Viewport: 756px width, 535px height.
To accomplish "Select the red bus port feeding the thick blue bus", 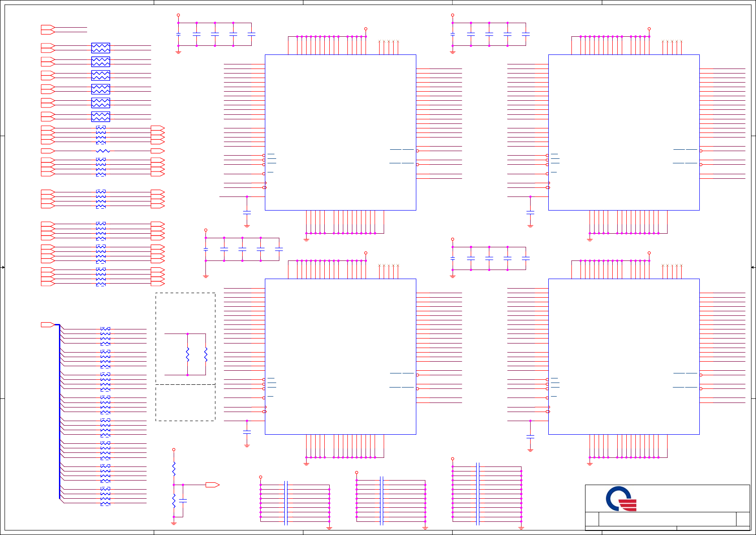I will point(48,324).
